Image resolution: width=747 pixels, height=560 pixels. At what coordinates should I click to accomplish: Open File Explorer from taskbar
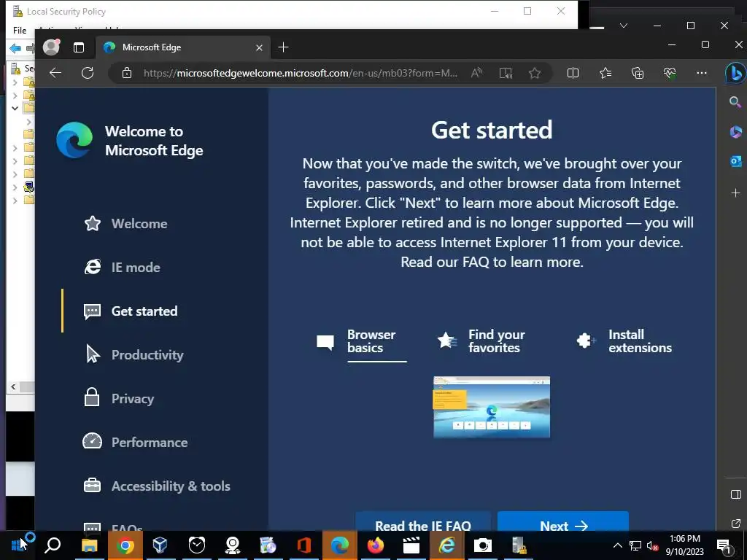(x=89, y=545)
